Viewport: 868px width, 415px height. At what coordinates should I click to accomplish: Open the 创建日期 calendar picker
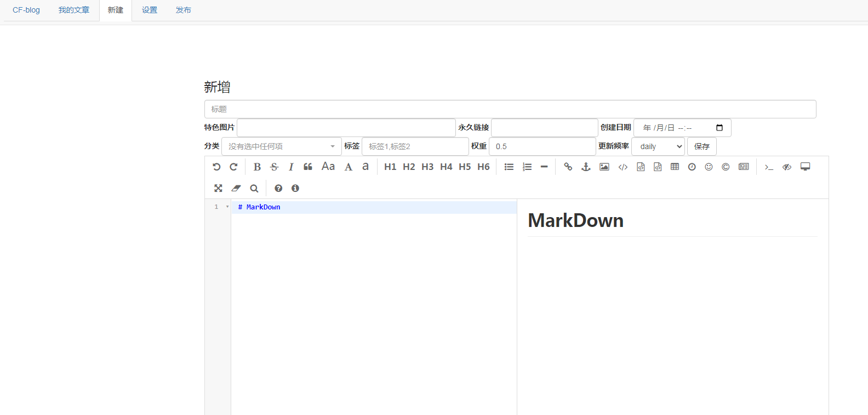tap(719, 128)
